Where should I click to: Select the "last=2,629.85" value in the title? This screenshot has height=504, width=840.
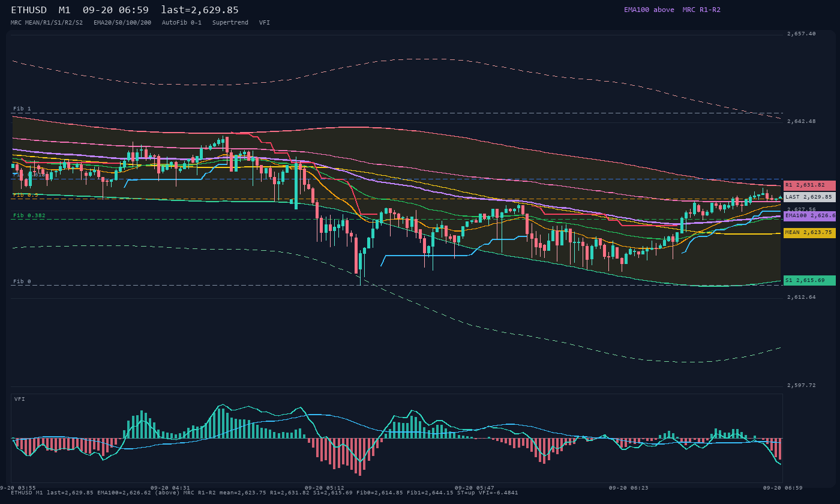point(200,10)
